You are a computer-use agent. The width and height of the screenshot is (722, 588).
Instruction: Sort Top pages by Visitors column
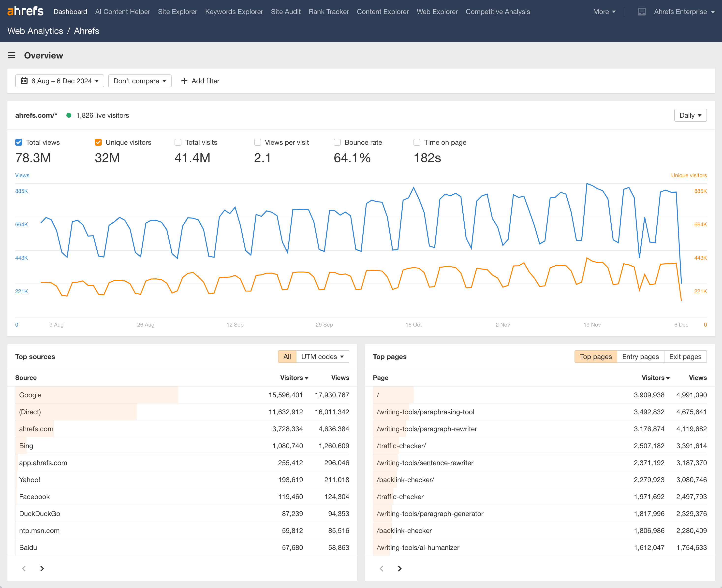click(x=655, y=378)
